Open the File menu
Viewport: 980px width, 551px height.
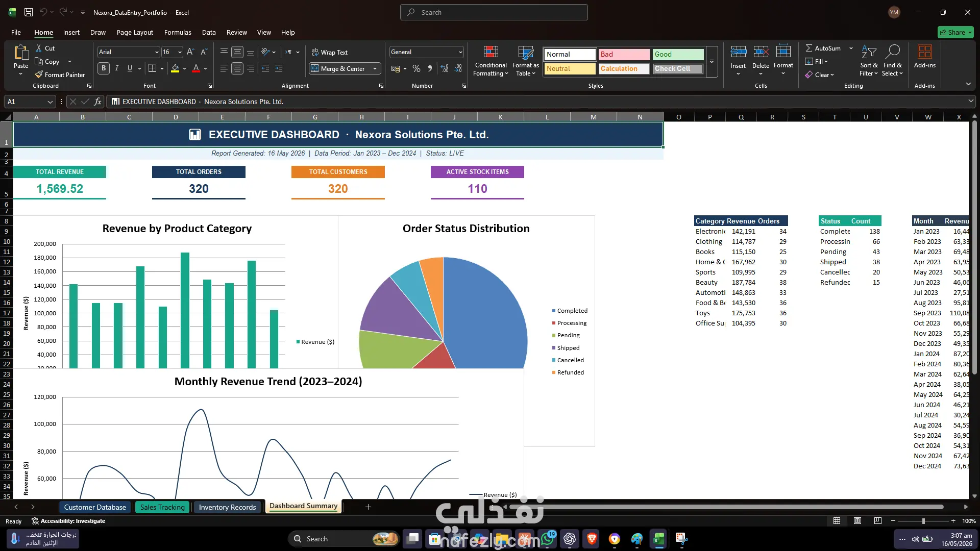pos(16,32)
